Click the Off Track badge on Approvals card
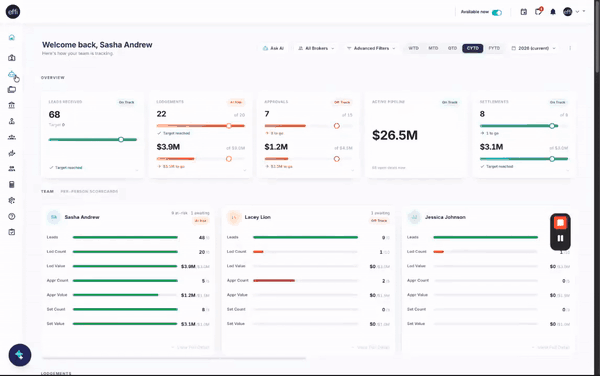 point(342,102)
